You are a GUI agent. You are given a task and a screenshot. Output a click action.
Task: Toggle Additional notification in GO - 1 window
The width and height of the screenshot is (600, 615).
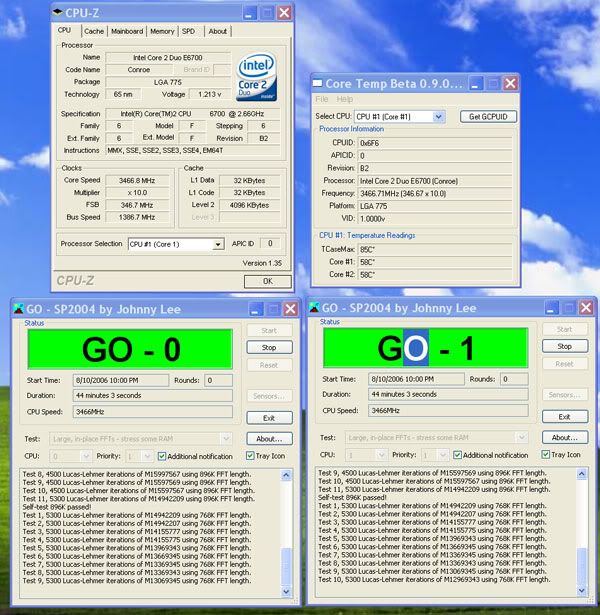point(457,455)
